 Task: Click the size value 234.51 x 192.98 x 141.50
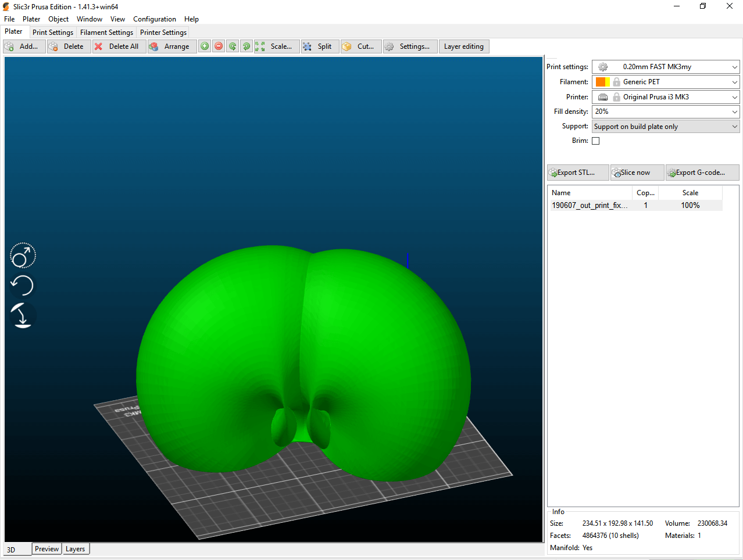pos(617,523)
